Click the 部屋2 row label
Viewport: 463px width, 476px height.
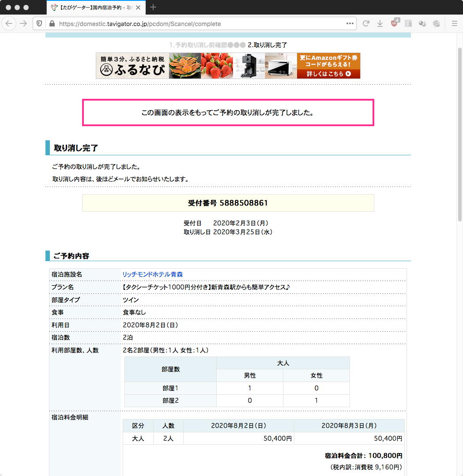tap(170, 401)
